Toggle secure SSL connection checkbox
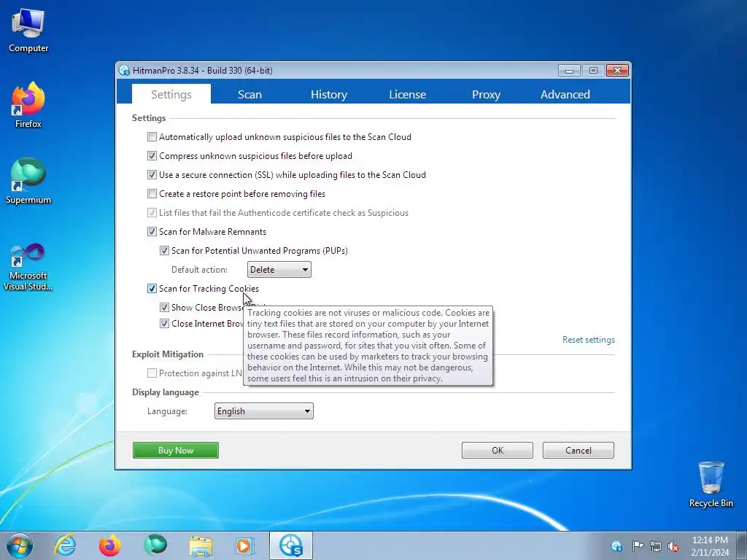747x560 pixels. [x=152, y=175]
